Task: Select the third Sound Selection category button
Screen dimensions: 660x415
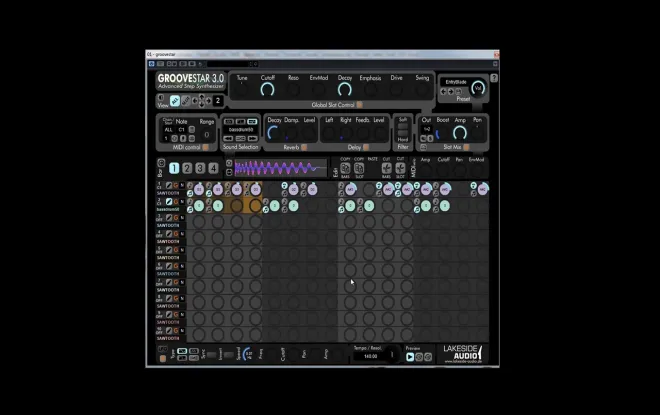Action: [252, 122]
